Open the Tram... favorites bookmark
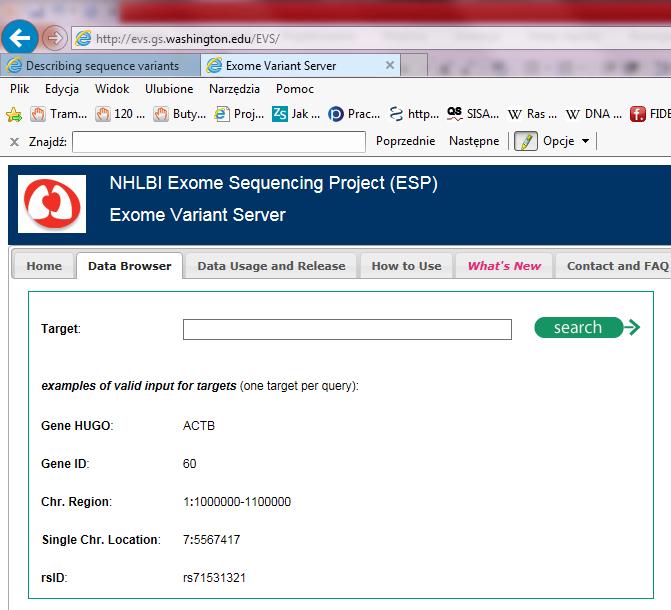This screenshot has height=610, width=671. coord(59,114)
